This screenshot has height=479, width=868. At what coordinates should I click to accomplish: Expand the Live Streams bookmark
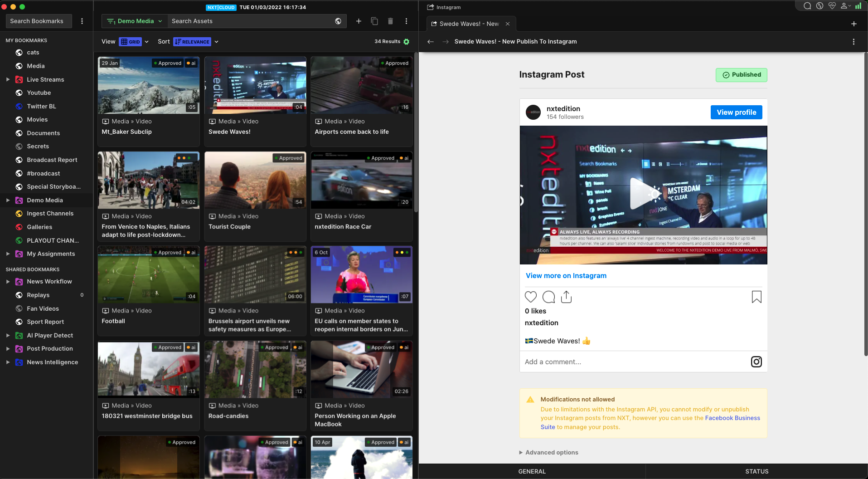pos(8,79)
